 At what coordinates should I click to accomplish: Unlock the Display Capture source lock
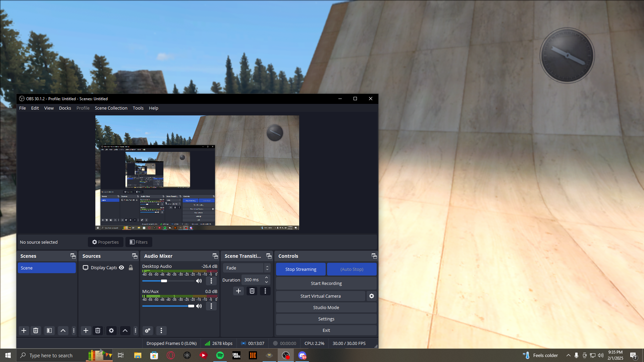pos(131,267)
